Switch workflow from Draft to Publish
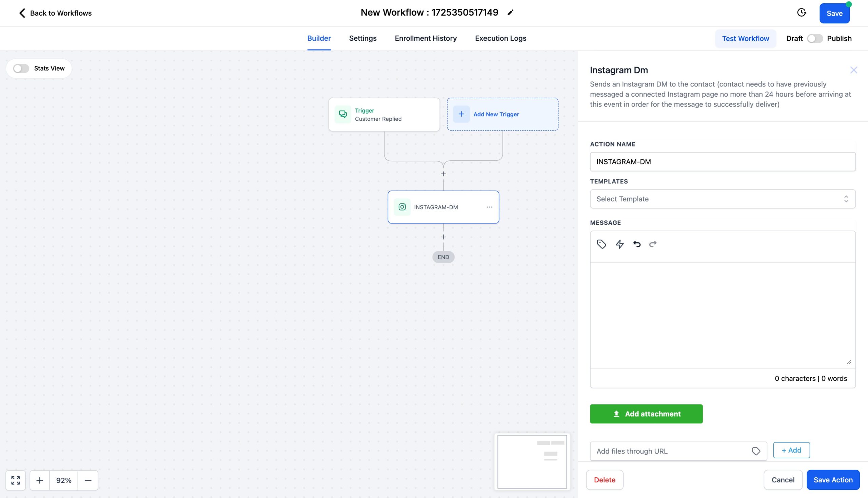 coord(815,38)
